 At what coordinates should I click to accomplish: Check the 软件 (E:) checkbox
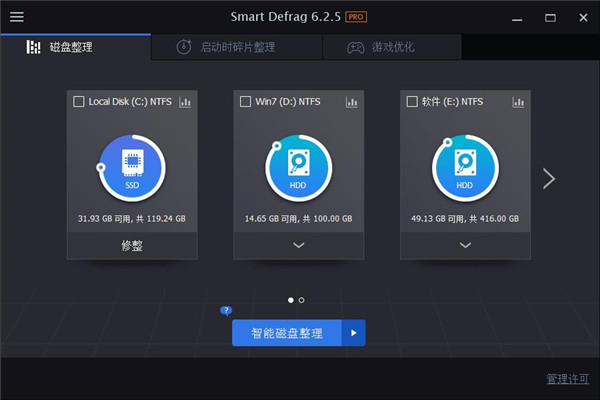click(412, 101)
